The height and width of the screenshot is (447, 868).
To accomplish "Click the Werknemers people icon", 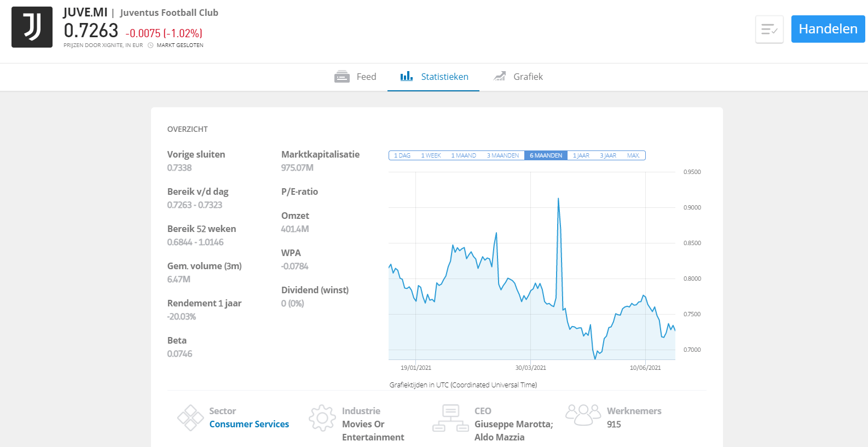I will [583, 415].
